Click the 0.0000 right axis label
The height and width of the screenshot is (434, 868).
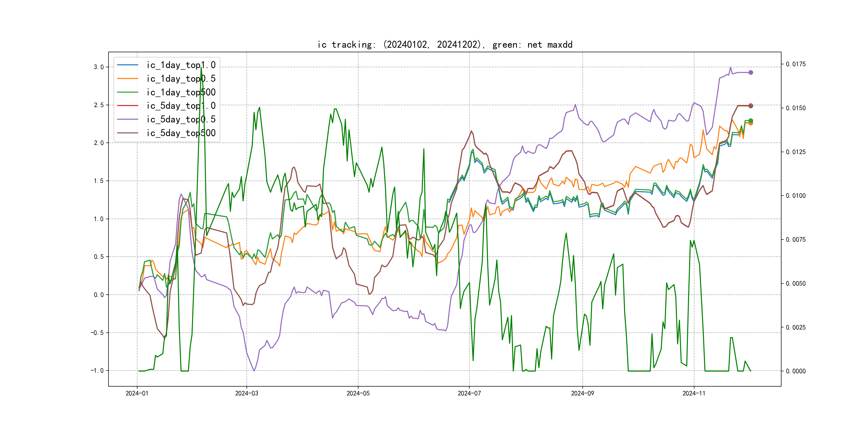coord(796,371)
